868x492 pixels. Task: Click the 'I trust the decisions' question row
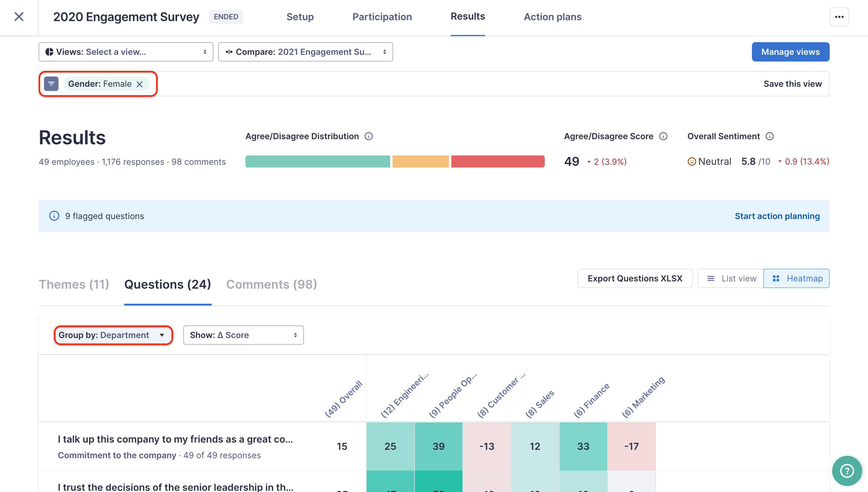[176, 487]
